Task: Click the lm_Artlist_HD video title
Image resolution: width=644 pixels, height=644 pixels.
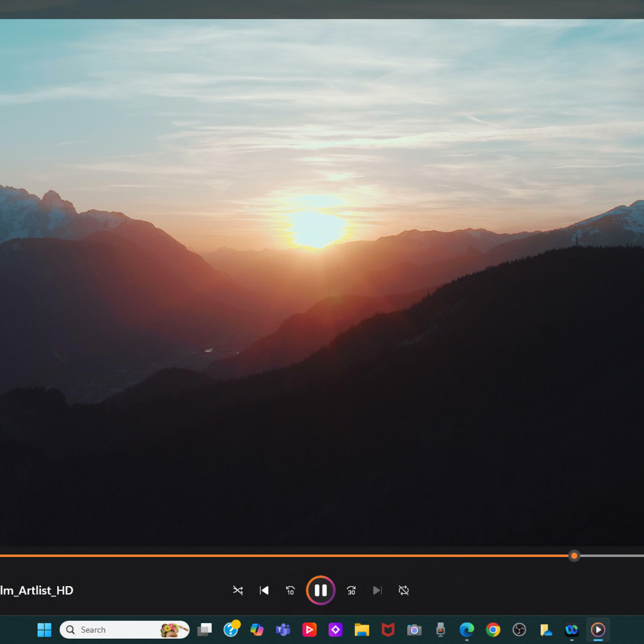Action: pyautogui.click(x=37, y=590)
